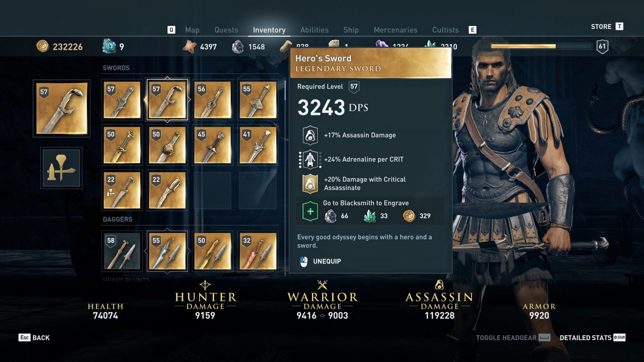
Task: Select the level 58 dagger
Action: click(x=122, y=251)
